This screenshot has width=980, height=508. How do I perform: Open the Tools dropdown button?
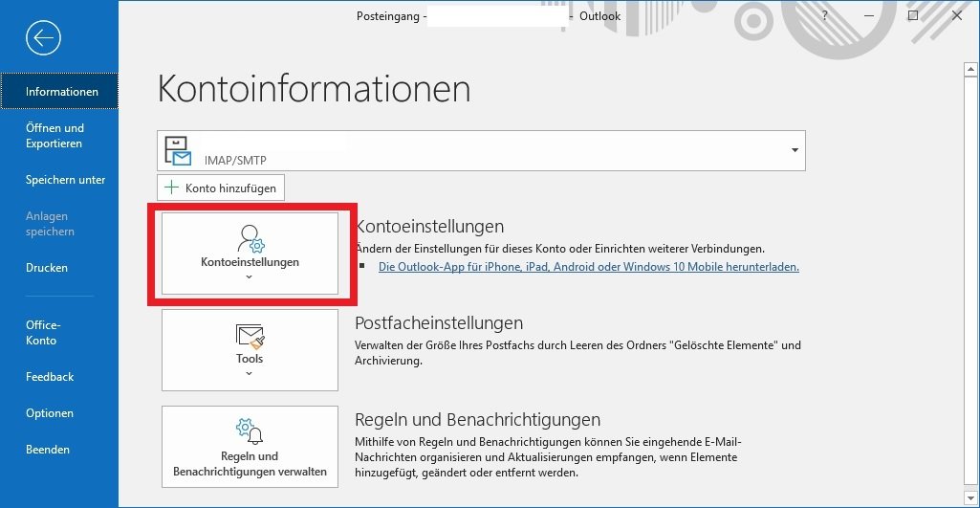coord(250,350)
